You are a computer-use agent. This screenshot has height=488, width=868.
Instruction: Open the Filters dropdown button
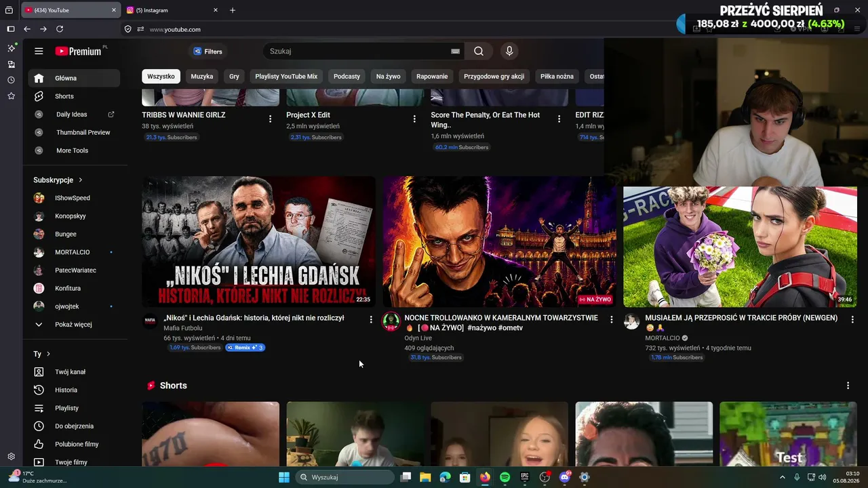[x=208, y=52]
